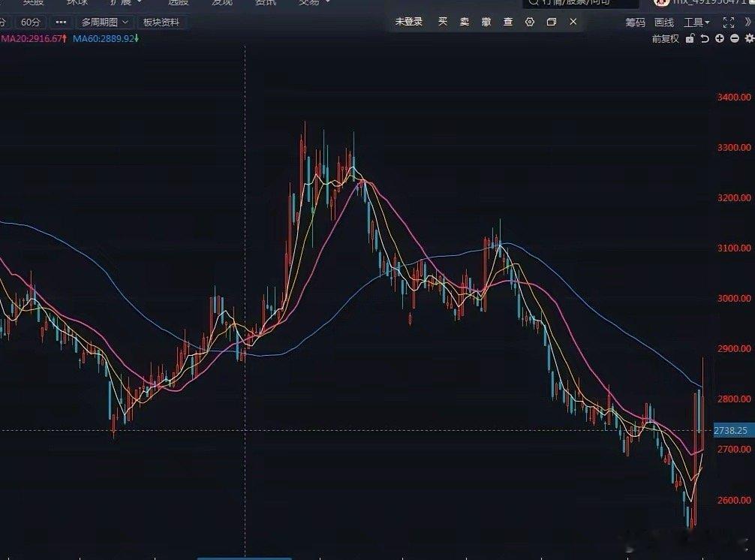Click the 撤 cancel order button

486,22
